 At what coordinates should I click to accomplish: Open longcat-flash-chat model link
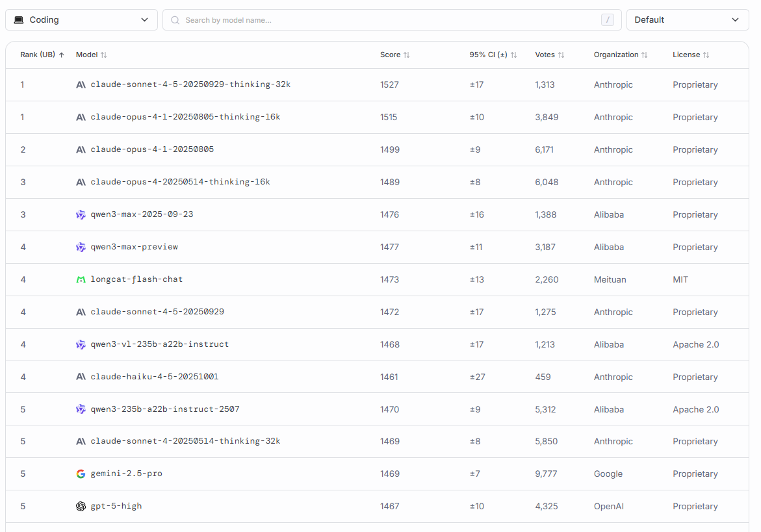(137, 279)
